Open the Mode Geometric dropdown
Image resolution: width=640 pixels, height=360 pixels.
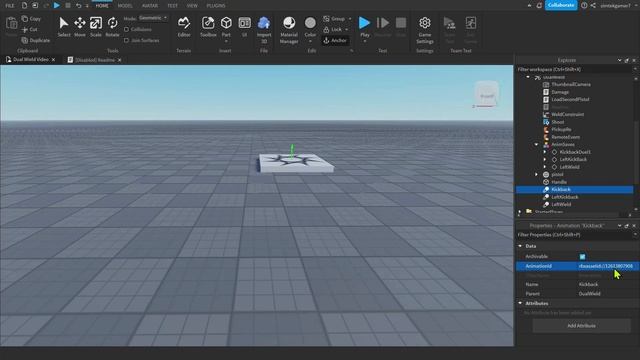pyautogui.click(x=153, y=18)
